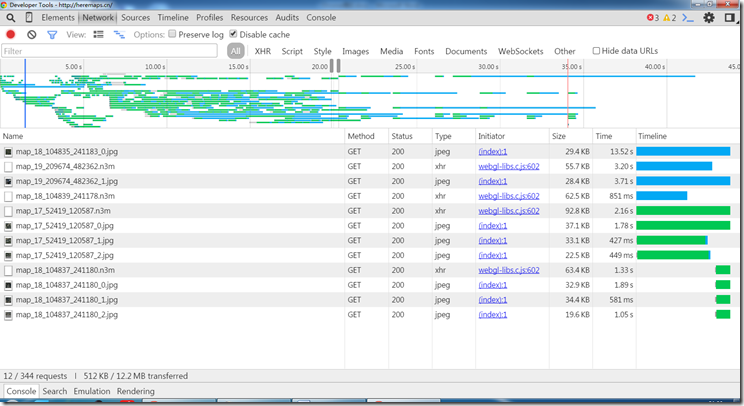This screenshot has width=744, height=406.
Task: Filter requests by WebSockets
Action: coord(521,51)
